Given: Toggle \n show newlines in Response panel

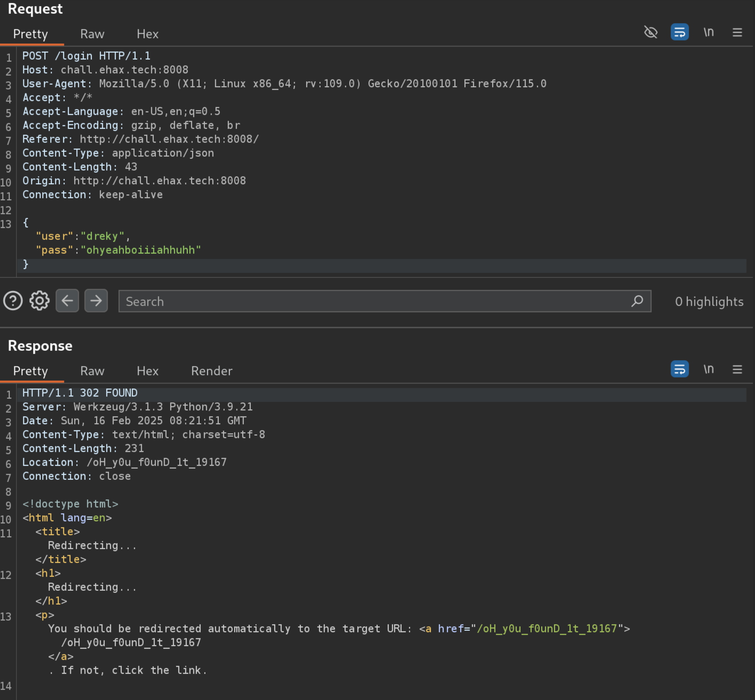Looking at the screenshot, I should tap(708, 369).
